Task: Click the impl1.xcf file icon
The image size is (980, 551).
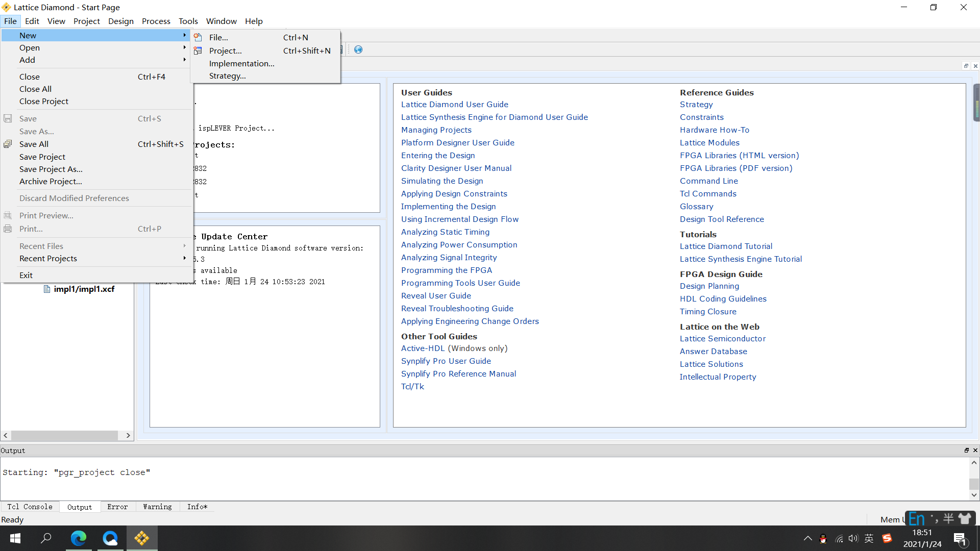Action: click(47, 289)
